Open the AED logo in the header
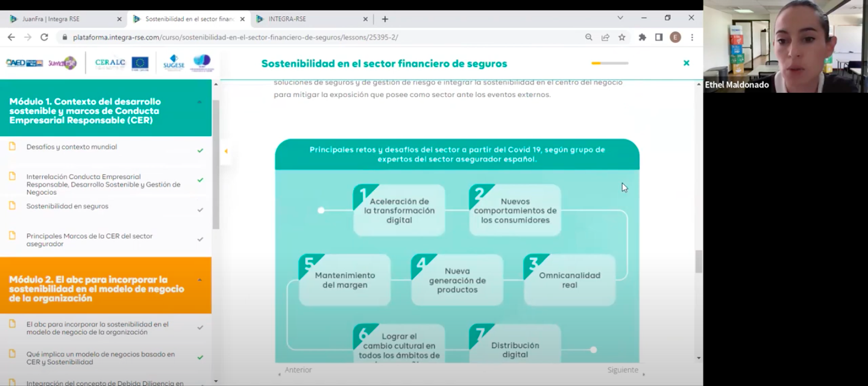Viewport: 868px width, 386px height. (24, 62)
